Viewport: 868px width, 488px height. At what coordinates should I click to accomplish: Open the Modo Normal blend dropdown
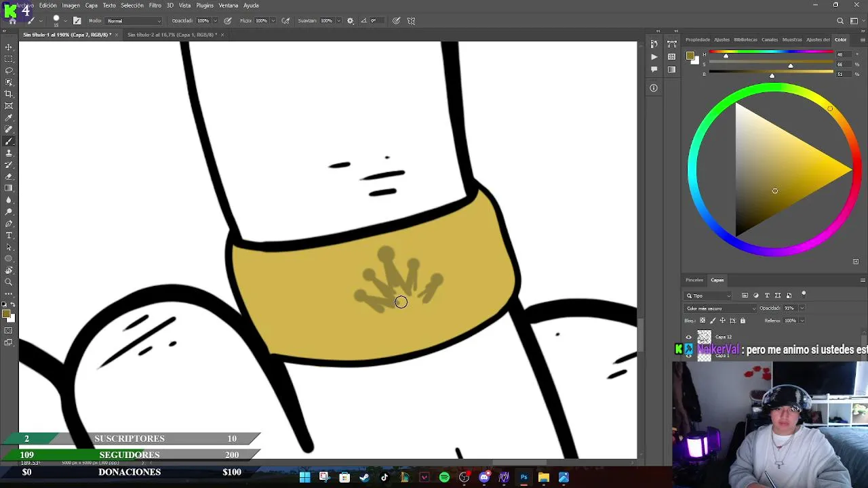(x=134, y=21)
